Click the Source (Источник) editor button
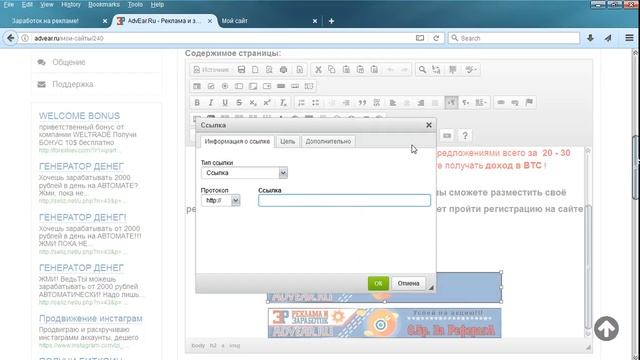 point(211,70)
